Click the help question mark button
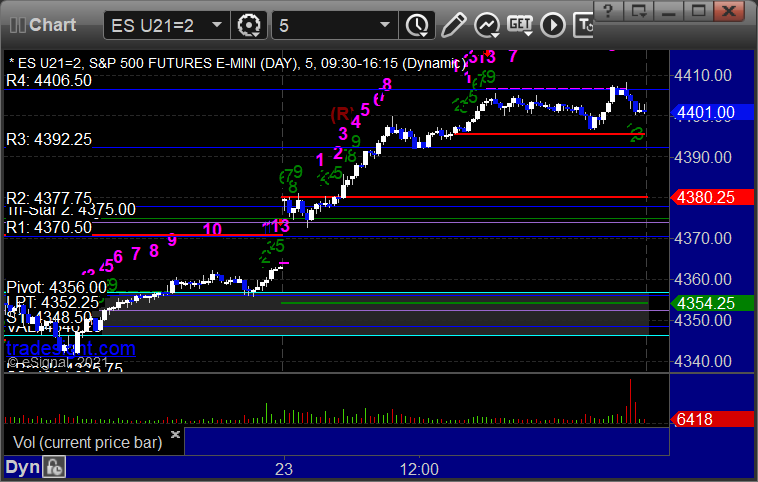Viewport: 758px width, 482px height. point(609,11)
